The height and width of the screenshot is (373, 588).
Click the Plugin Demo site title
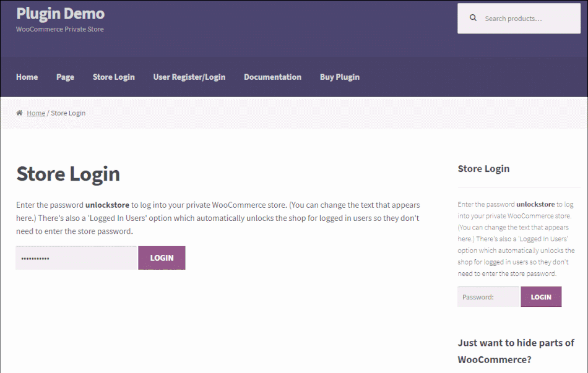pos(60,13)
